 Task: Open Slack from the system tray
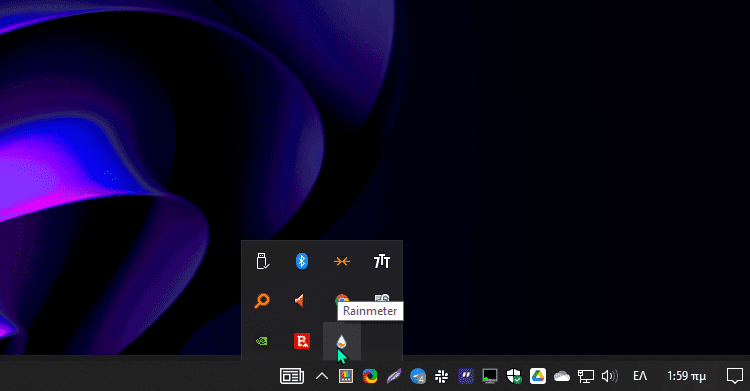[x=441, y=376]
